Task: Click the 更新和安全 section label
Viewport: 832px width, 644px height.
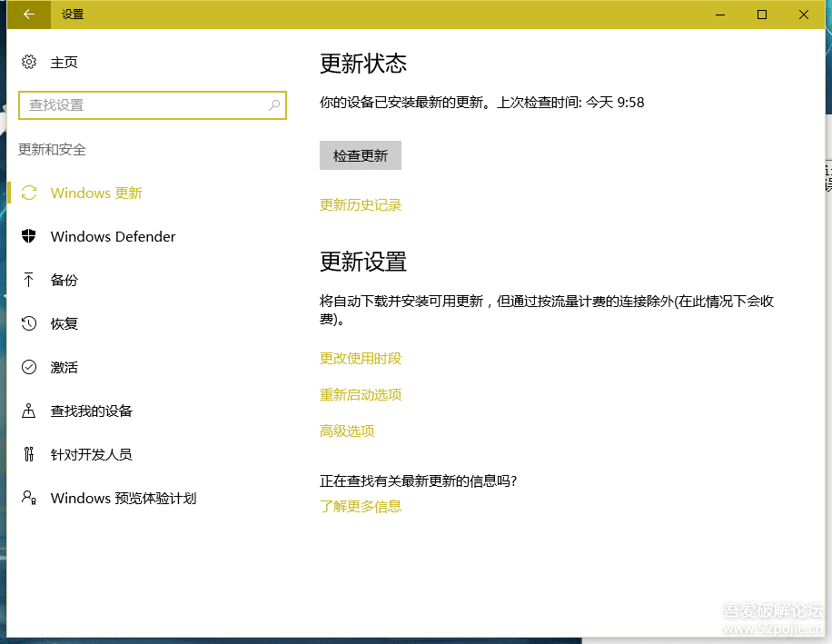Action: click(x=52, y=149)
